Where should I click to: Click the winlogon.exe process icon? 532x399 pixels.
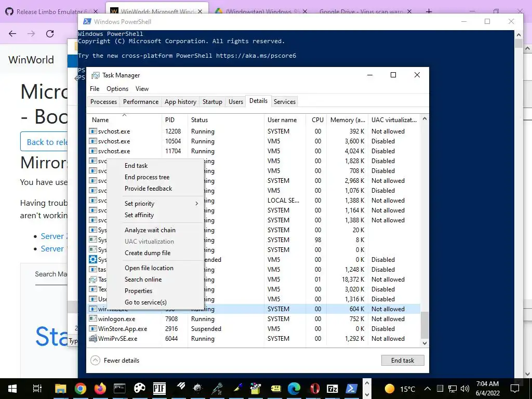(x=92, y=318)
